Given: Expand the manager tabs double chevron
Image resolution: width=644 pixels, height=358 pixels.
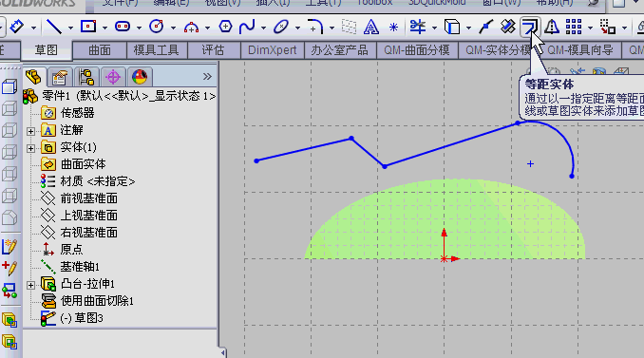Looking at the screenshot, I should pyautogui.click(x=207, y=76).
